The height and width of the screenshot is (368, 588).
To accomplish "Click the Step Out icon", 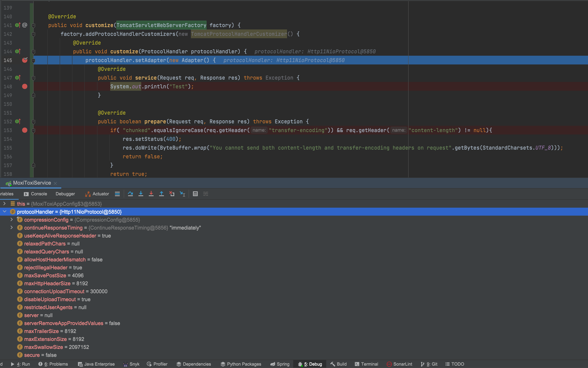I will coord(161,194).
